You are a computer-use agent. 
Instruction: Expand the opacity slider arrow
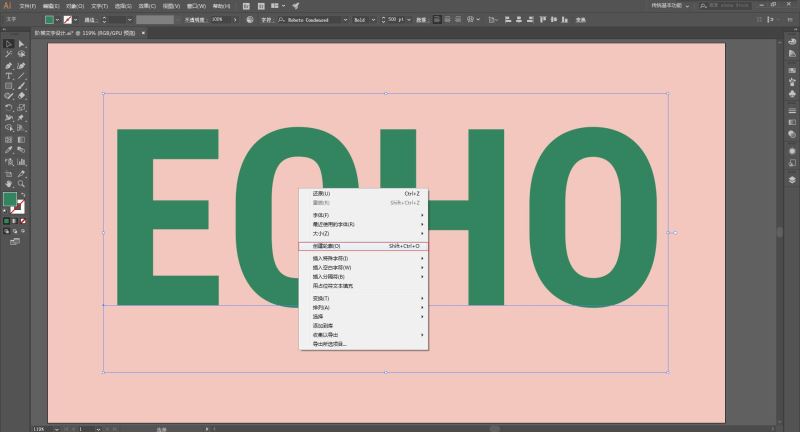pyautogui.click(x=235, y=20)
